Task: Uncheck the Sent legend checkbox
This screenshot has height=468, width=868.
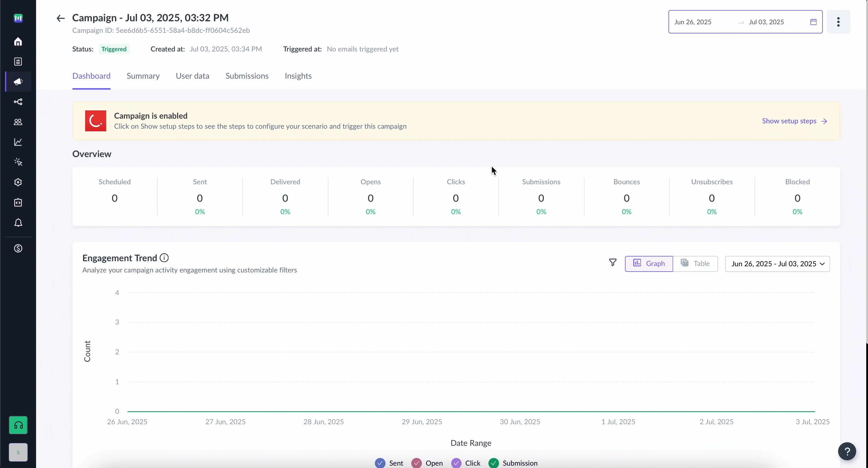Action: pyautogui.click(x=380, y=463)
